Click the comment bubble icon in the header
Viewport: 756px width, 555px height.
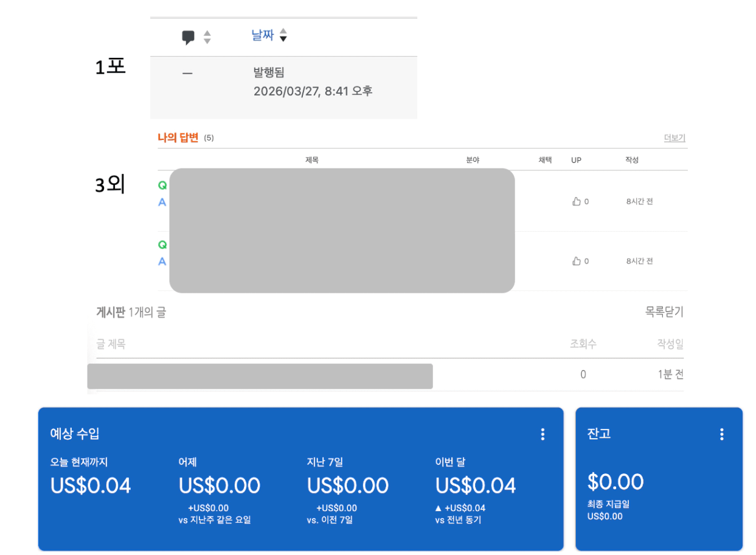[x=189, y=38]
